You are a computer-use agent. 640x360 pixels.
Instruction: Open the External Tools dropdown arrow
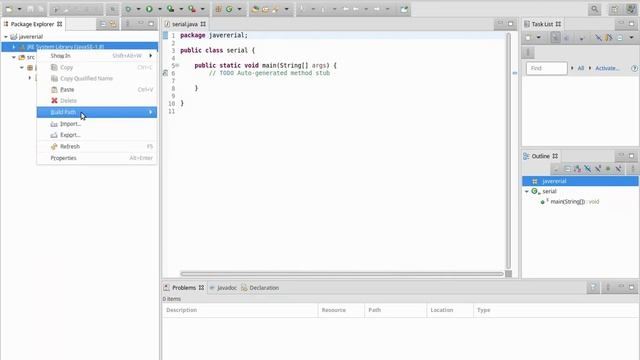point(202,9)
